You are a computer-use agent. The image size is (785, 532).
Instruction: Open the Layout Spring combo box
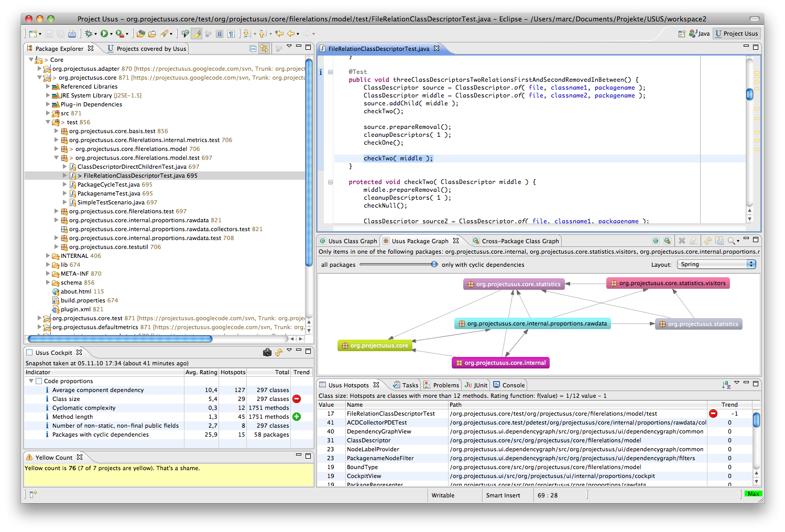(716, 264)
